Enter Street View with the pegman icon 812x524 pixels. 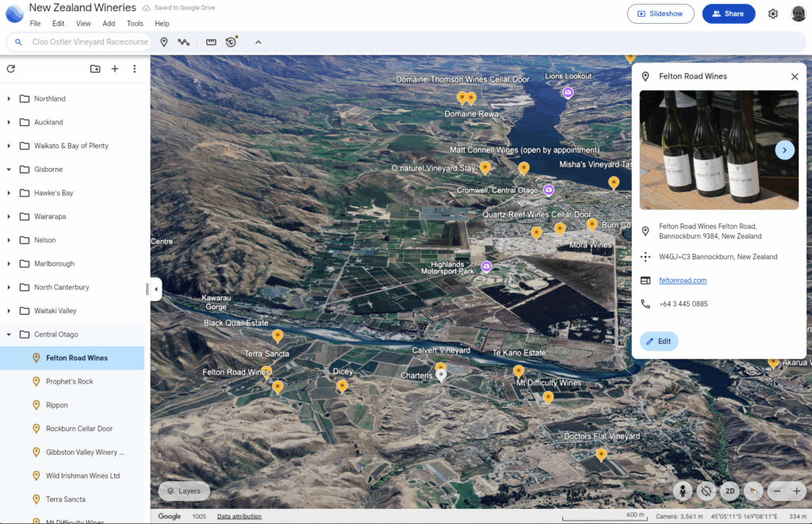[x=683, y=491]
